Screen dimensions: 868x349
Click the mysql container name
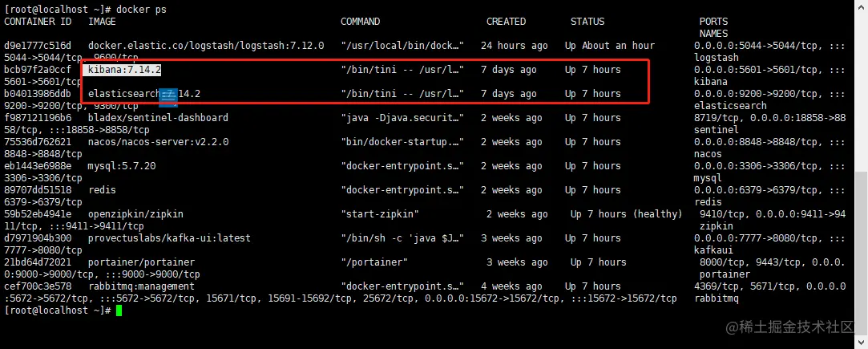(x=708, y=178)
